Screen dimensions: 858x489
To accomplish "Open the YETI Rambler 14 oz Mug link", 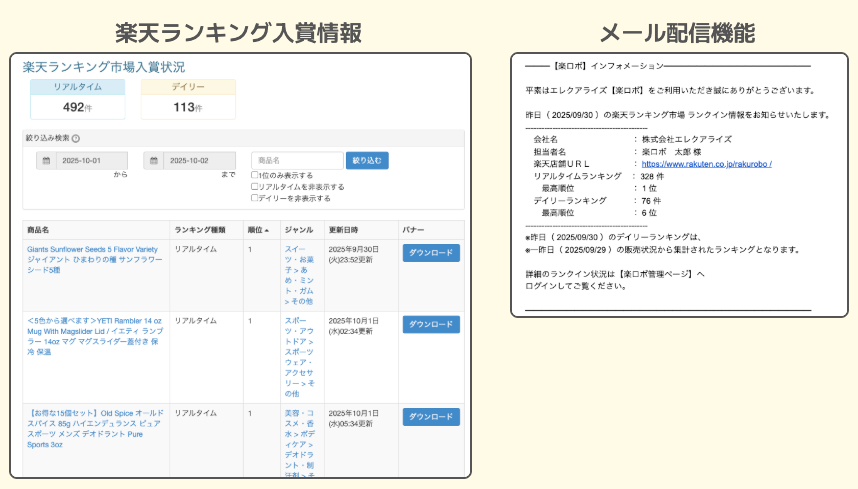I will (95, 331).
